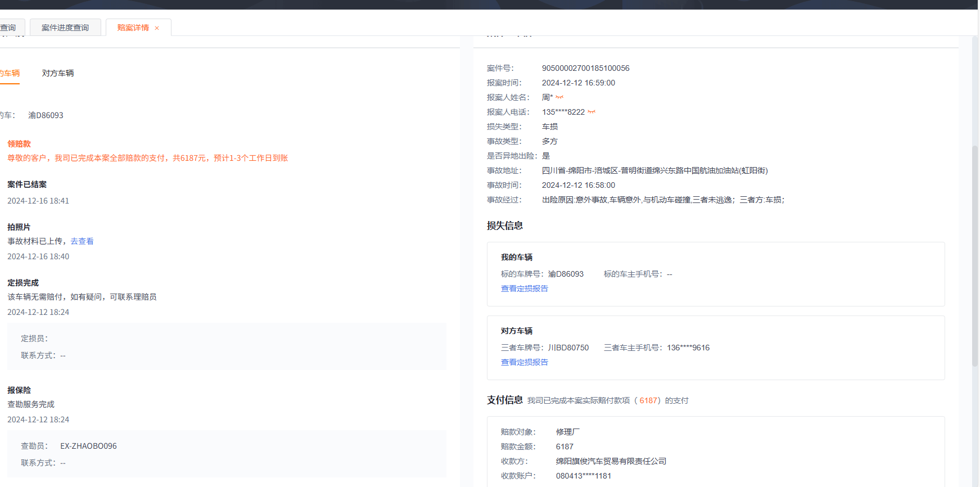Reveal the masked reporter name with eye icon
Screen dimensions: 980x487
[559, 97]
